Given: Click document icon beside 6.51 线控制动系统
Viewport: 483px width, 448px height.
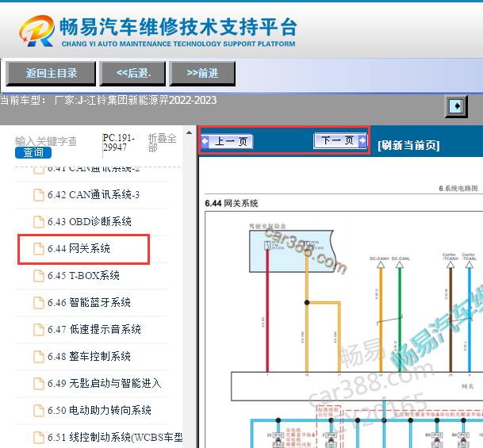Looking at the screenshot, I should pyautogui.click(x=39, y=437).
